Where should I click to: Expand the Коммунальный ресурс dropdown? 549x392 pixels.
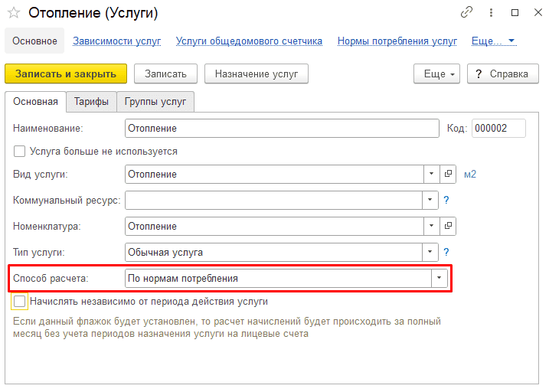click(431, 200)
